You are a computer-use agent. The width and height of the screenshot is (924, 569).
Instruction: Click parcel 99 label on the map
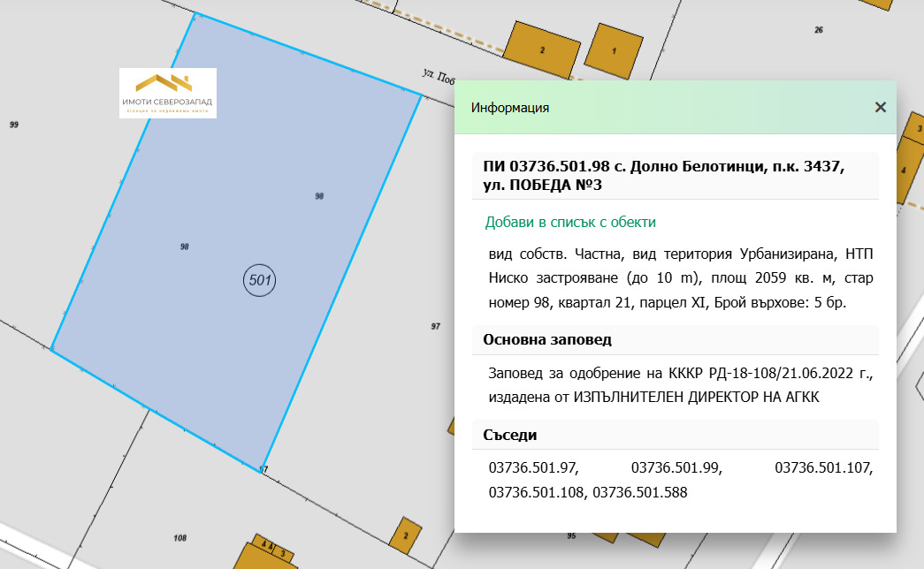pos(13,125)
